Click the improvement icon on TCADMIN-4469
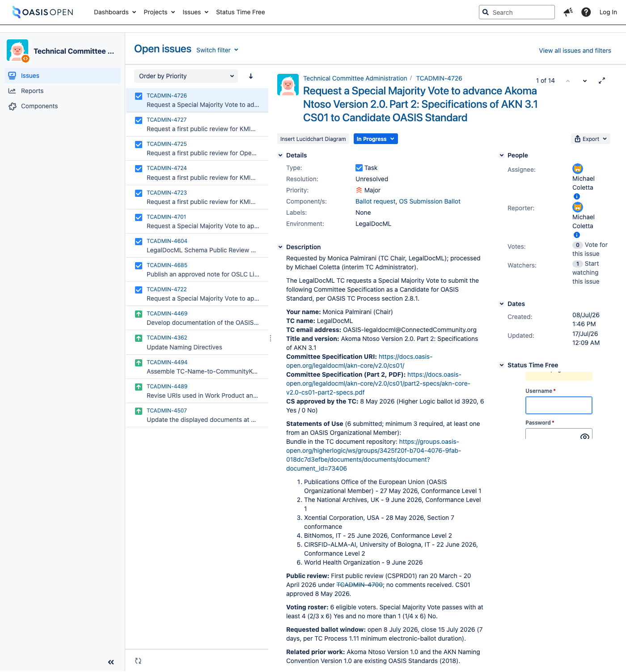This screenshot has width=626, height=672. [139, 314]
